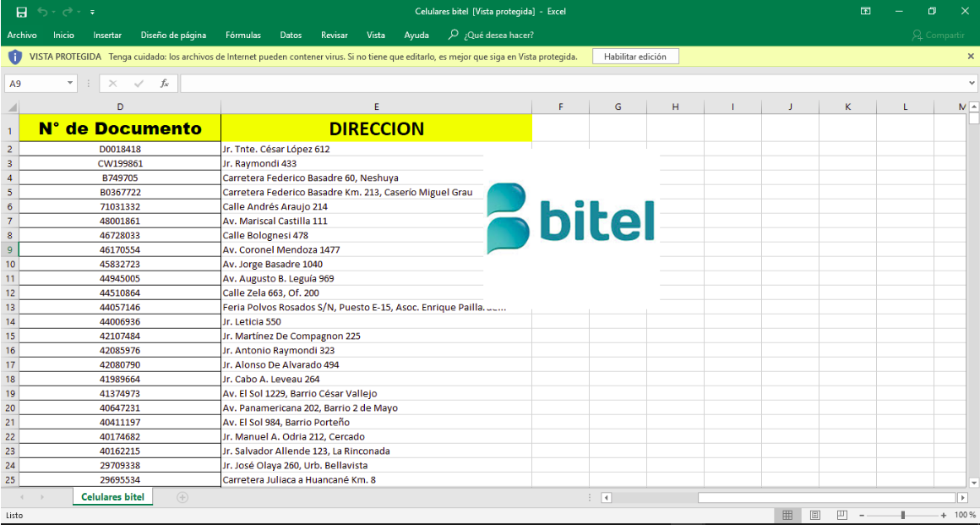Click the N° de Documento header cell
Image resolution: width=980 pixels, height=525 pixels.
[120, 129]
